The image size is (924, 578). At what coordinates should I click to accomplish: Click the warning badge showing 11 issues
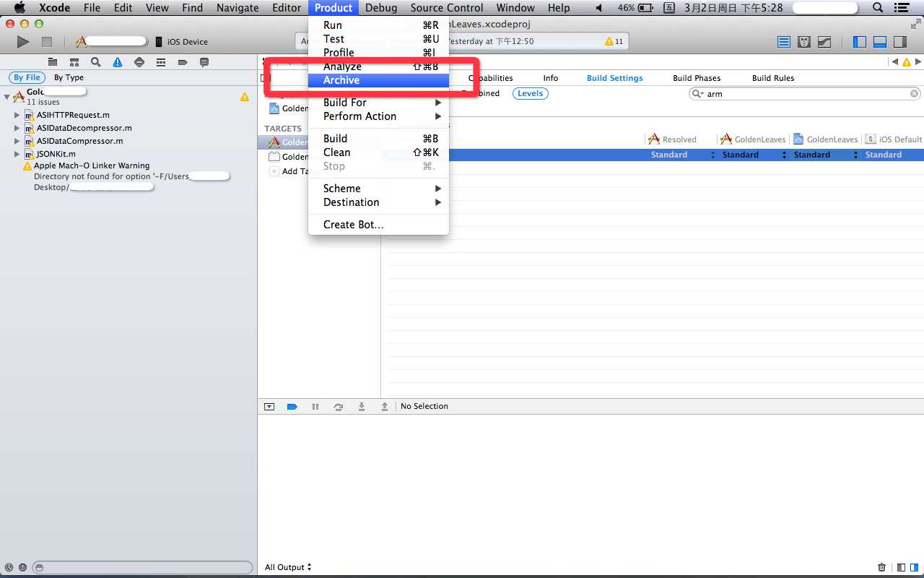click(x=614, y=41)
